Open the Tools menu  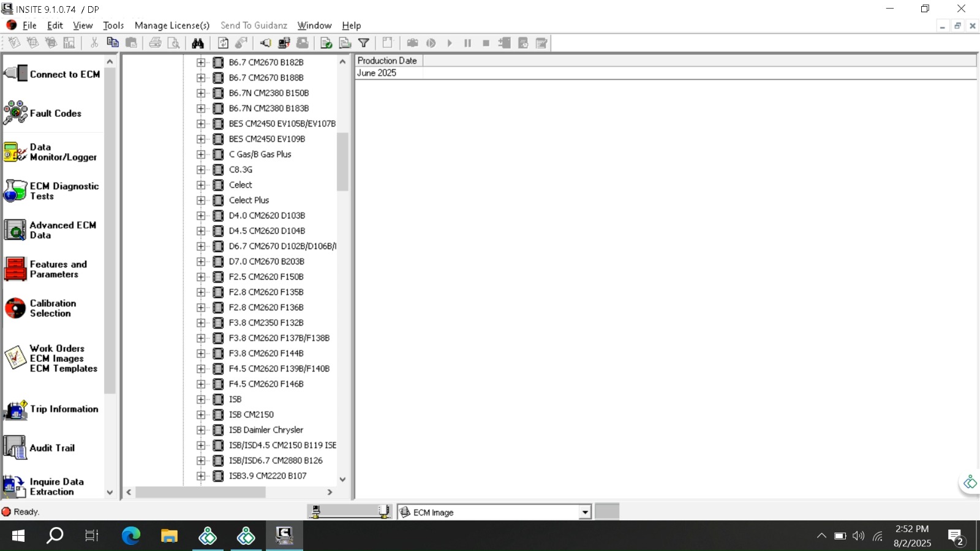pos(113,25)
